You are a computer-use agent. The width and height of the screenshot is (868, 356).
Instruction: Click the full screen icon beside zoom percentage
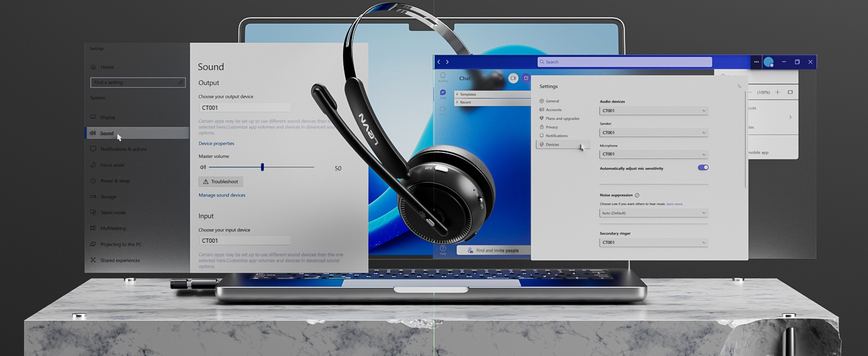[790, 92]
